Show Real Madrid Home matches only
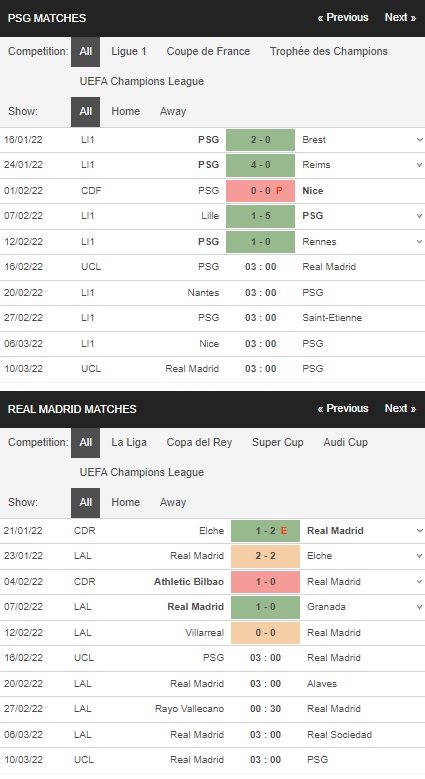This screenshot has width=425, height=779. pyautogui.click(x=125, y=502)
